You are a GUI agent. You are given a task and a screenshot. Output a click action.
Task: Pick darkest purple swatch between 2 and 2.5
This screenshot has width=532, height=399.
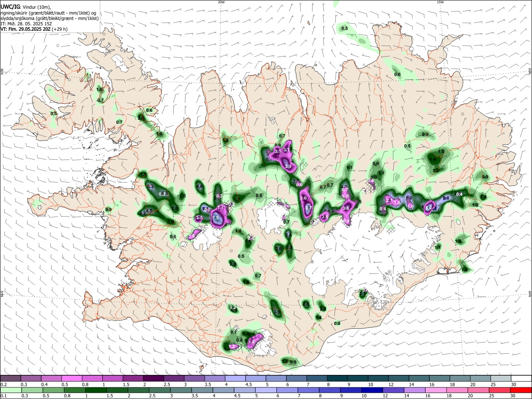(x=153, y=379)
